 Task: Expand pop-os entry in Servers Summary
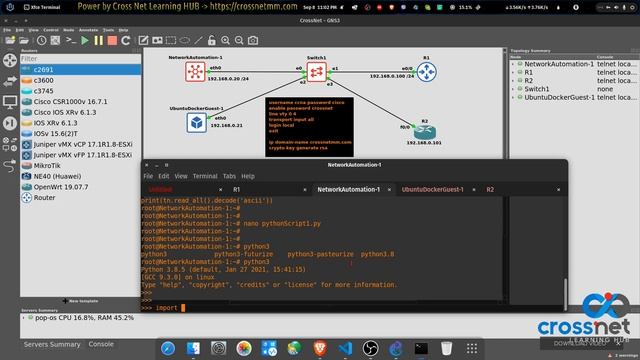pyautogui.click(x=23, y=318)
